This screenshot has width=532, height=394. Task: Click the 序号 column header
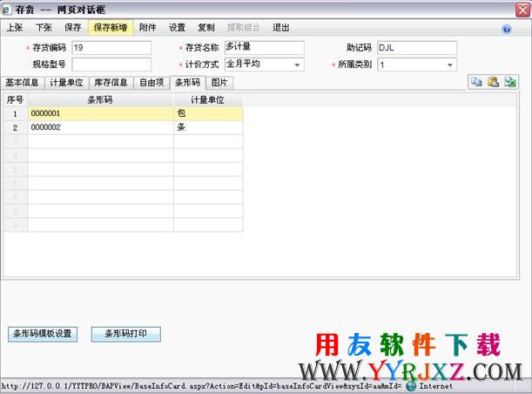16,100
